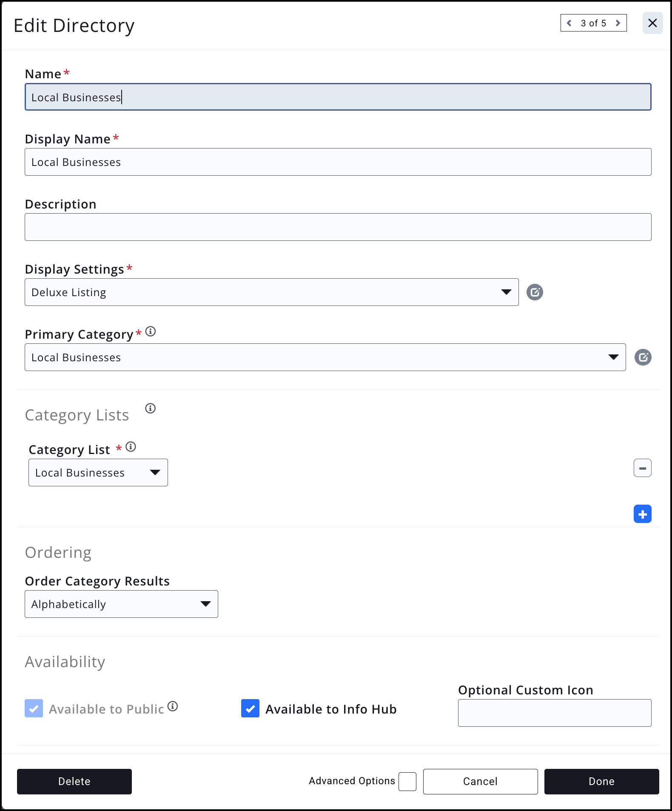Go to previous directory with left arrow
672x811 pixels.
tap(569, 23)
